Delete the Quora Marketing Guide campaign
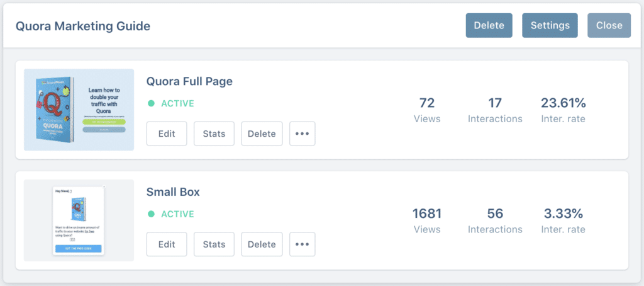The height and width of the screenshot is (286, 644). tap(489, 26)
